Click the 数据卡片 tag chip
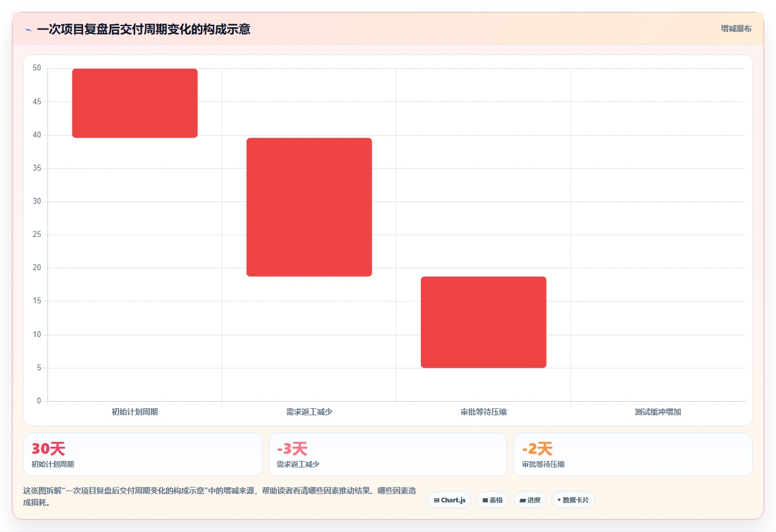Image resolution: width=776 pixels, height=532 pixels. click(x=573, y=500)
